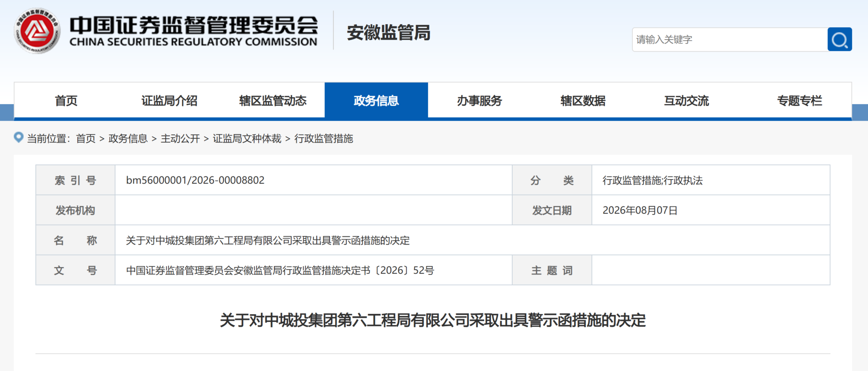Click the 当前位置 breadcrumb label

[x=49, y=139]
